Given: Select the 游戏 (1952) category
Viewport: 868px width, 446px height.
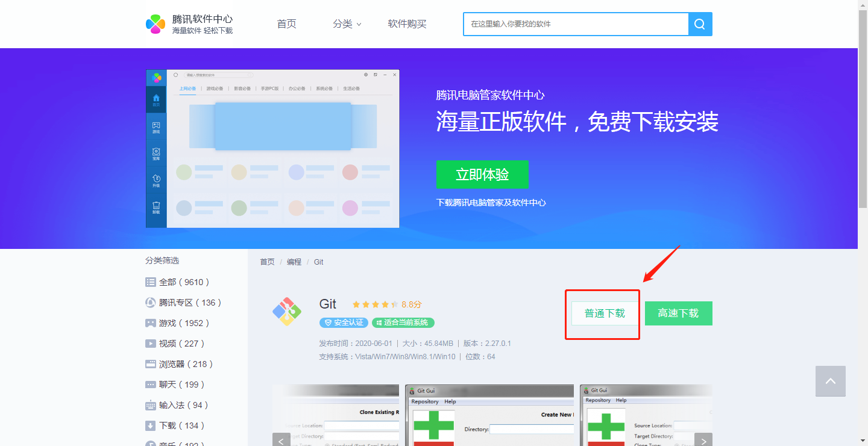Looking at the screenshot, I should (x=177, y=323).
